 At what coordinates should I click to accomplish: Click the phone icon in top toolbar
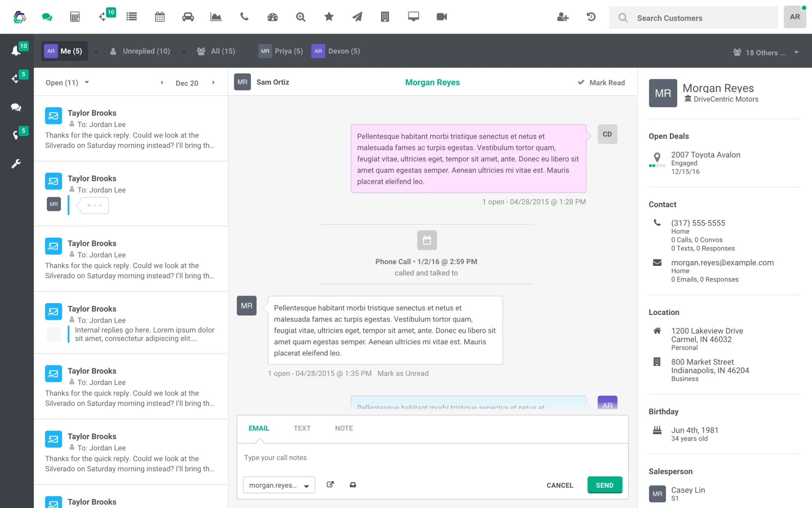pos(244,17)
